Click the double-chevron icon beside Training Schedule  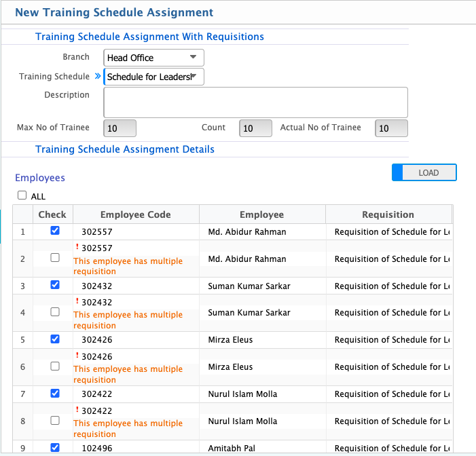[x=97, y=77]
